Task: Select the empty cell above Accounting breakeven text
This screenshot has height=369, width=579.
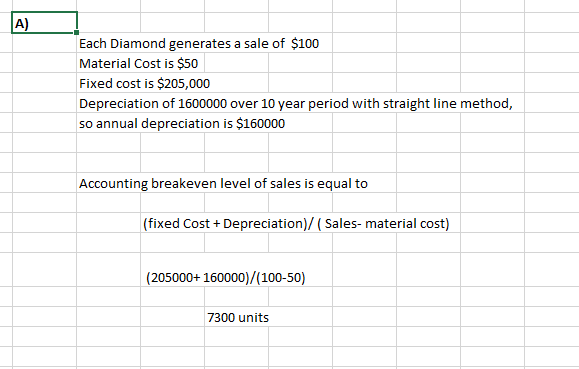Action: 108,163
